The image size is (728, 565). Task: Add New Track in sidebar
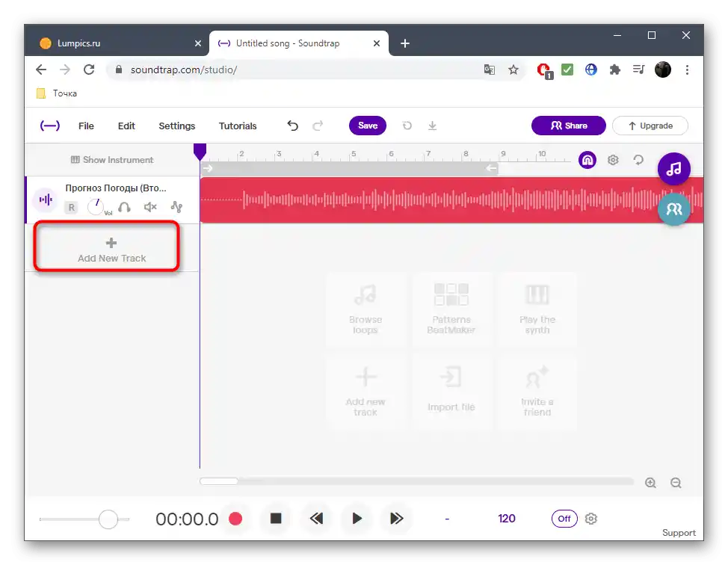tap(111, 250)
